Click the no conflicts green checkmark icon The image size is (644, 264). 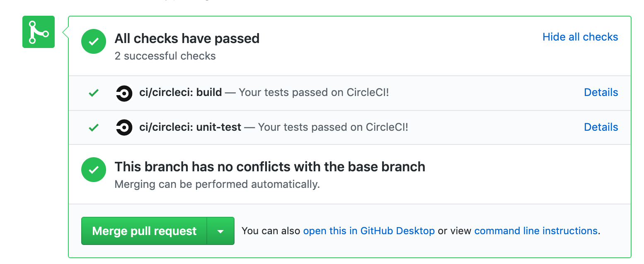(94, 170)
